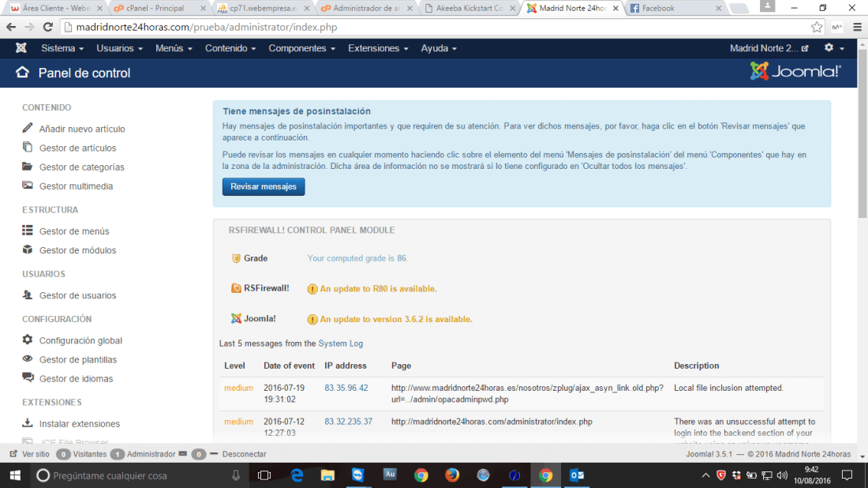Image resolution: width=868 pixels, height=488 pixels.
Task: Click 'Your computed grade is 86.' text
Action: pyautogui.click(x=357, y=258)
